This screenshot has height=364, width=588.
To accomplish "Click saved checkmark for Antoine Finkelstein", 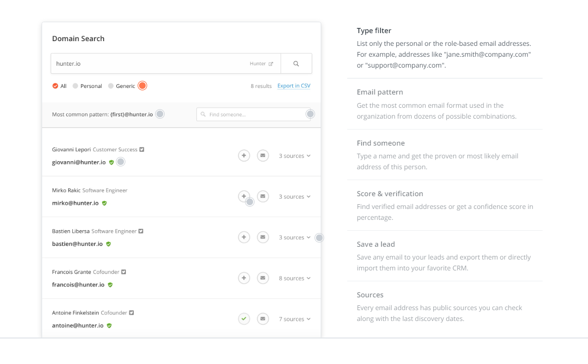I will tap(244, 319).
